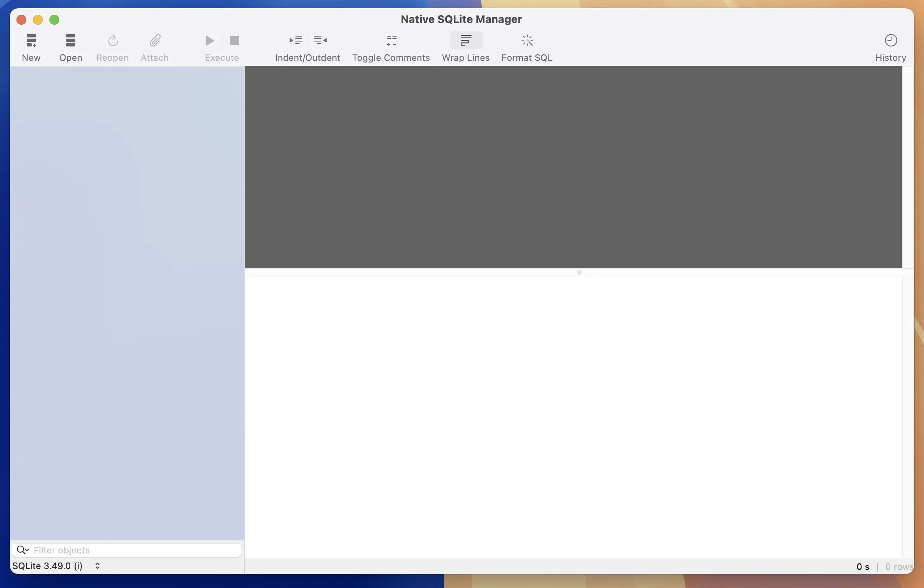Click the split pane divider handle dot
The height and width of the screenshot is (588, 924).
point(579,272)
